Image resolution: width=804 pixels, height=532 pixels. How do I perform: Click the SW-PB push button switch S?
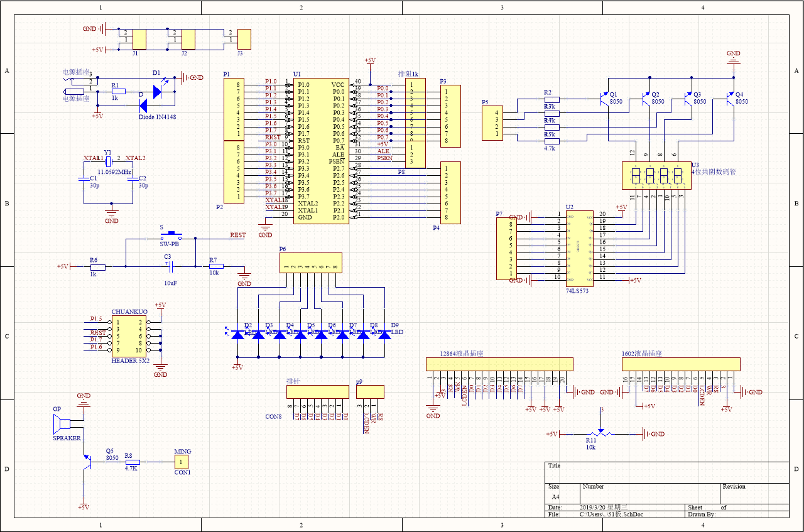[171, 236]
